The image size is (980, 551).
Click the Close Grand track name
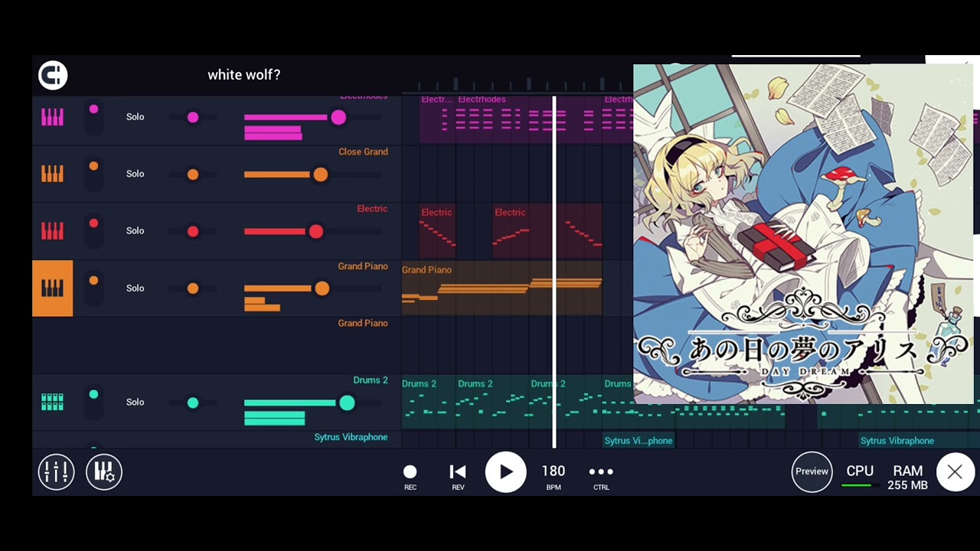click(x=363, y=152)
